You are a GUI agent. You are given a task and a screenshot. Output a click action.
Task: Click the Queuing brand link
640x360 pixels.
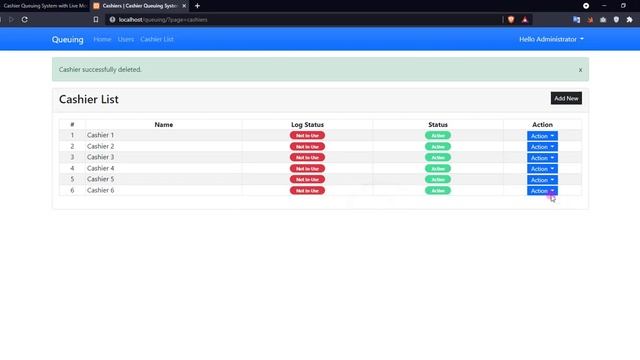click(67, 39)
